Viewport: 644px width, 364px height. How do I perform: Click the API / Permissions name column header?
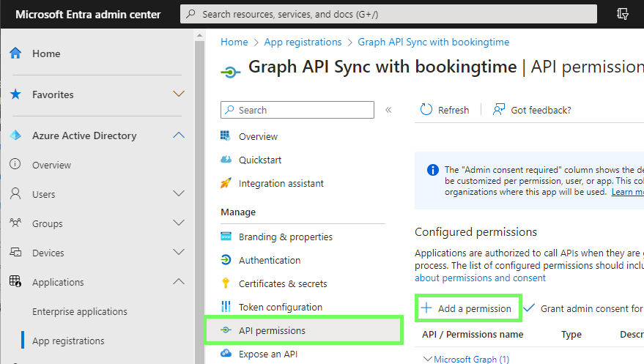pyautogui.click(x=473, y=335)
